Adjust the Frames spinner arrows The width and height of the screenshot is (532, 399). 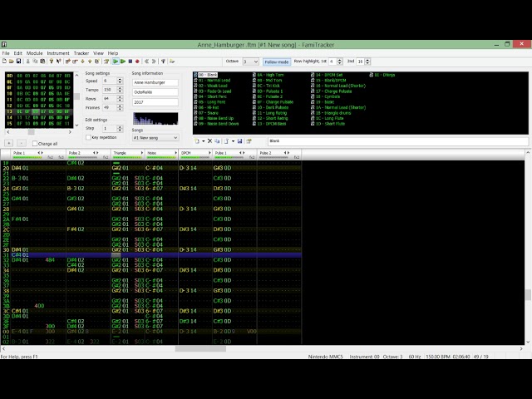click(120, 107)
